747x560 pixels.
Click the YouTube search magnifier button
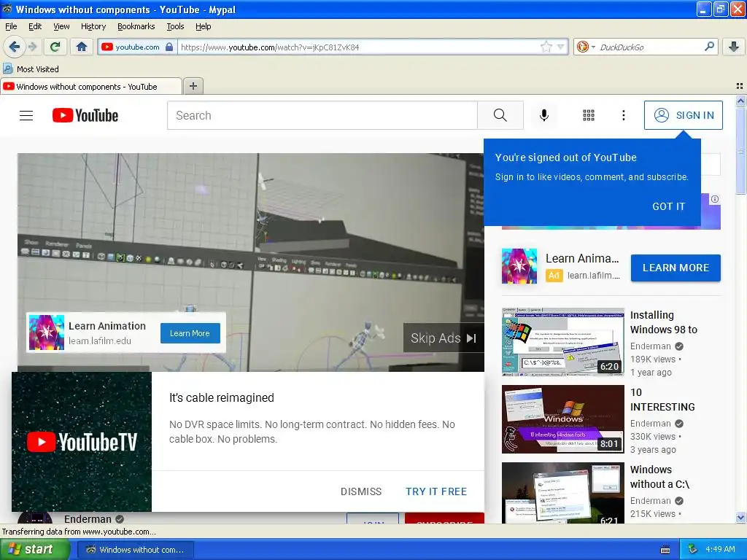pos(500,115)
